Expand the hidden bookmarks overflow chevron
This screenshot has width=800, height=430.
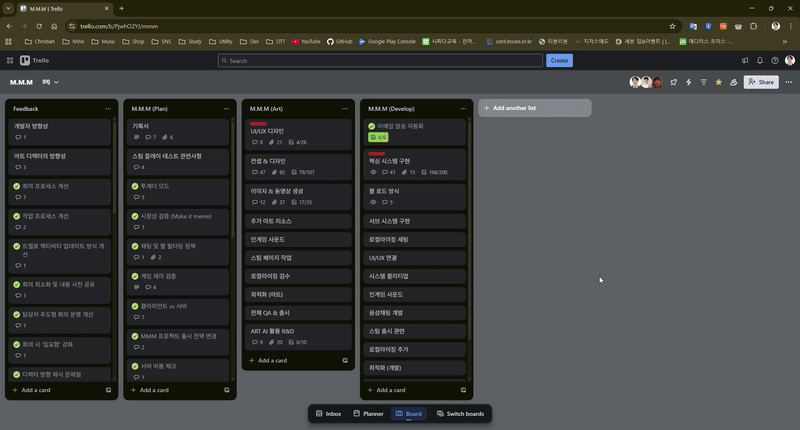785,42
